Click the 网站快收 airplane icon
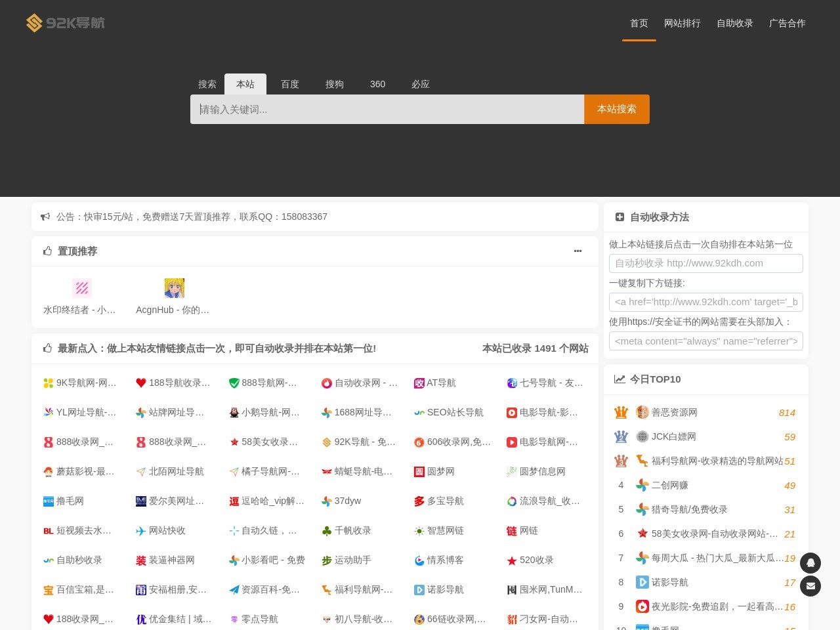Viewport: 840px width, 630px height. coord(140,530)
